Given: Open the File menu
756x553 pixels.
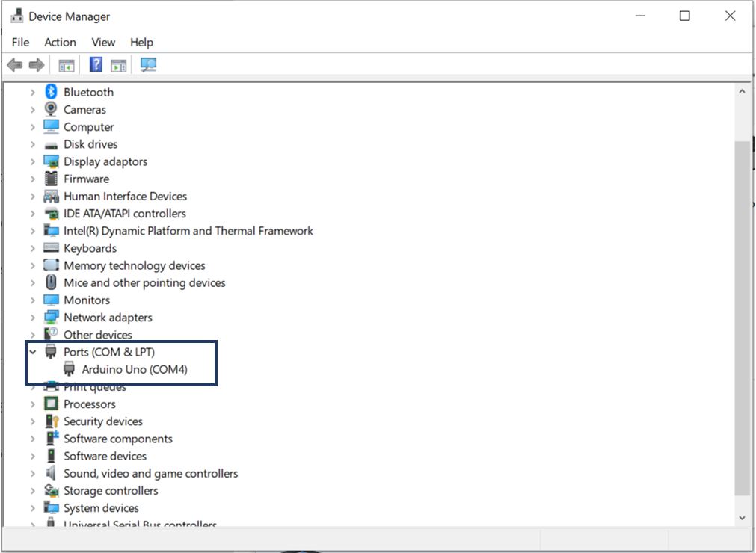Looking at the screenshot, I should [x=20, y=42].
